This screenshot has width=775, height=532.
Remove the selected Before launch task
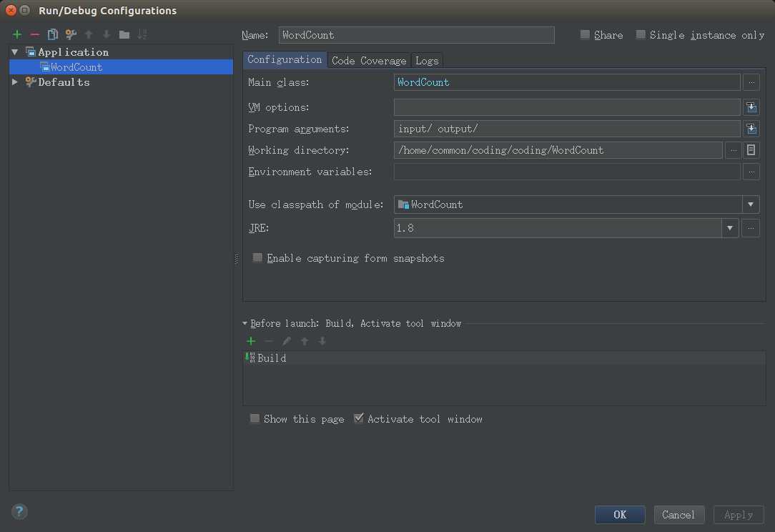pos(269,341)
